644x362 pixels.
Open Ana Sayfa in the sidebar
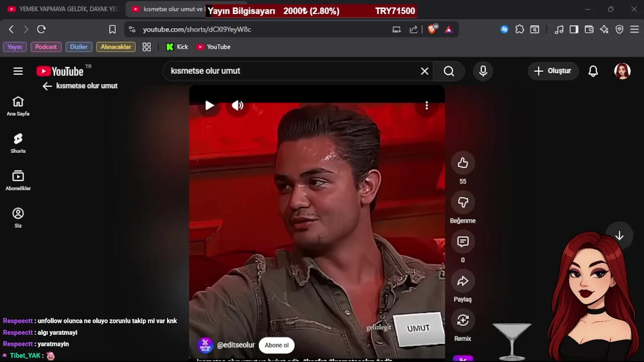pos(18,106)
